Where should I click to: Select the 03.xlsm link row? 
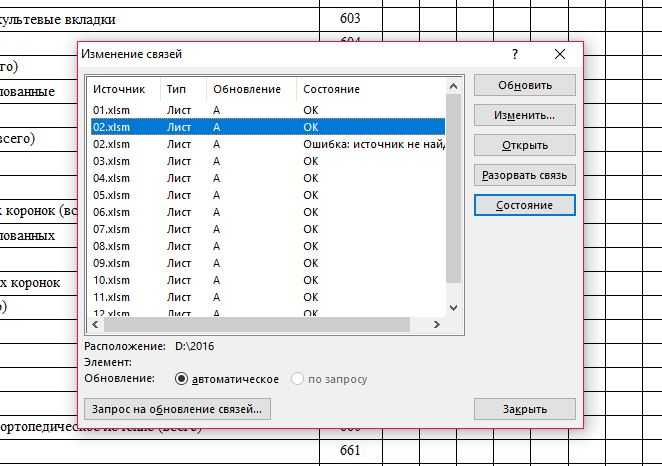(x=268, y=161)
